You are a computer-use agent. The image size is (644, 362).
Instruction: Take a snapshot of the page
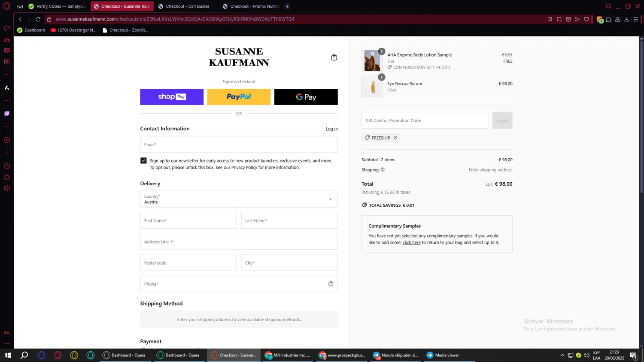point(559,19)
